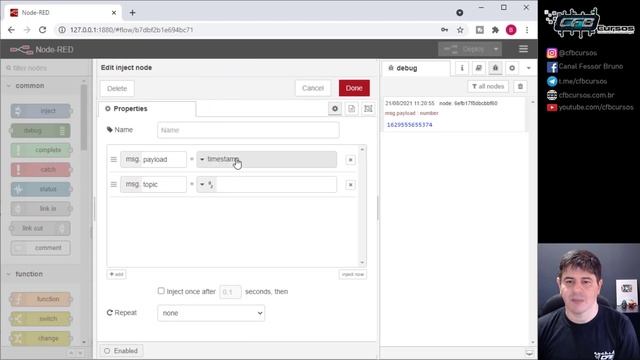Open node appearance settings icon
Image resolution: width=640 pixels, height=360 pixels.
coord(368,109)
